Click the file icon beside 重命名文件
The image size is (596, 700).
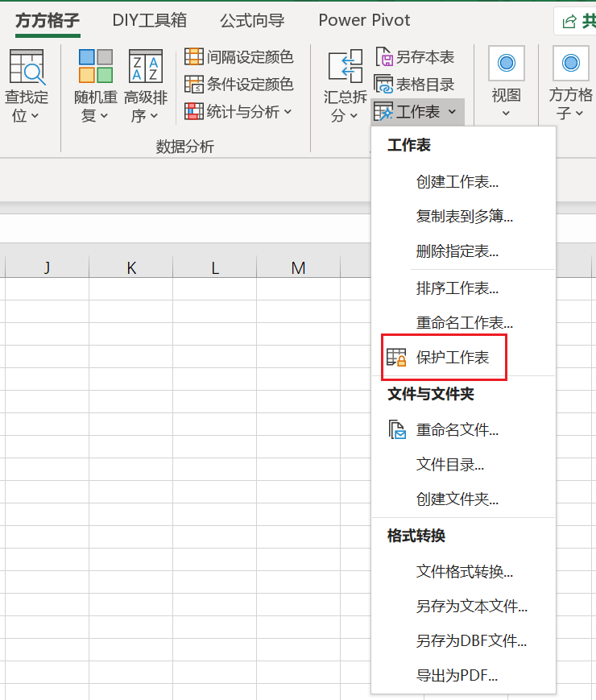click(397, 429)
